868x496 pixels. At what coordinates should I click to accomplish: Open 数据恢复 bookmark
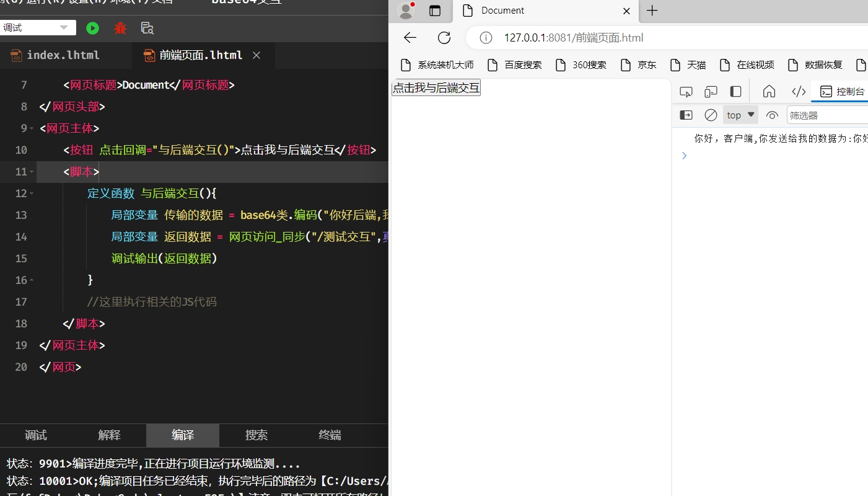coord(815,65)
